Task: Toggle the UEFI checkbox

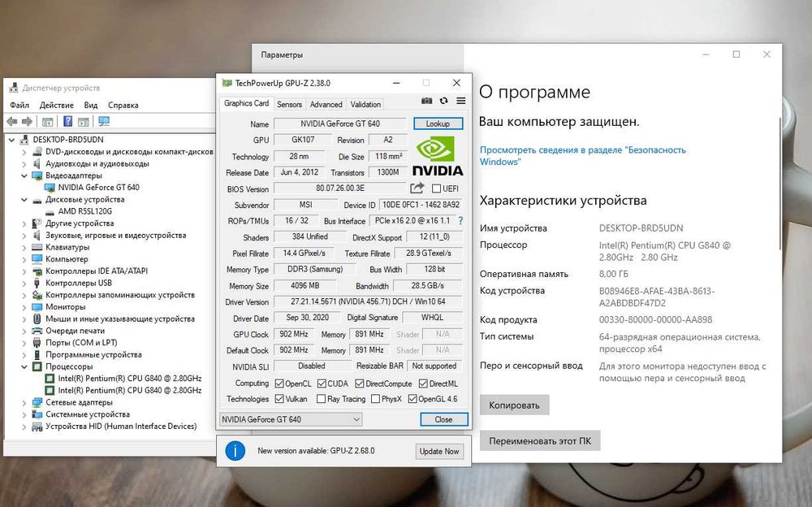Action: tap(436, 188)
